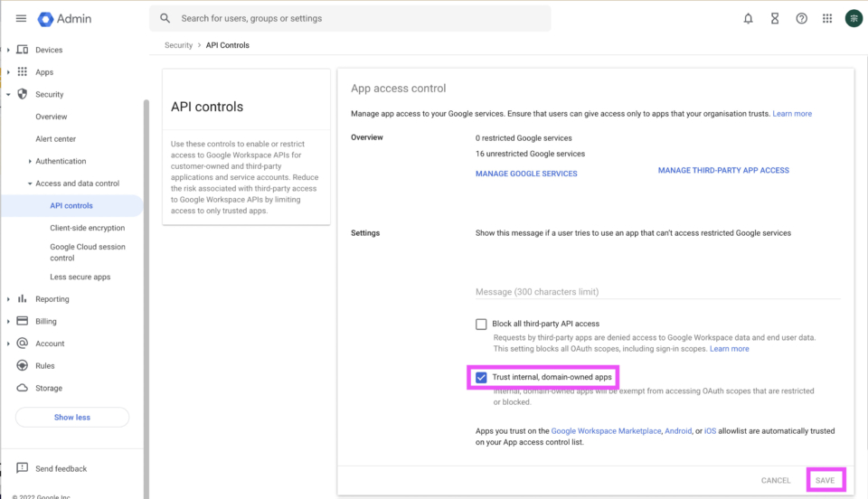Expand the Apps section arrow
The width and height of the screenshot is (868, 499).
point(8,72)
